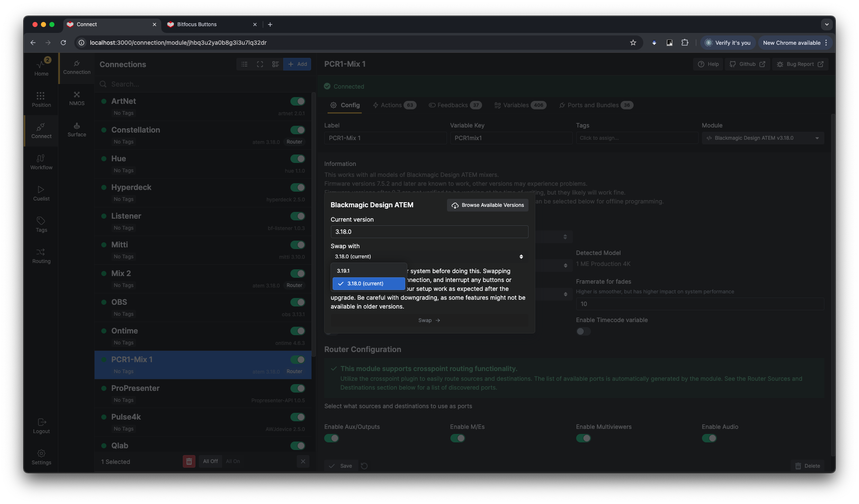Toggle Enable Audio switch

coord(709,438)
